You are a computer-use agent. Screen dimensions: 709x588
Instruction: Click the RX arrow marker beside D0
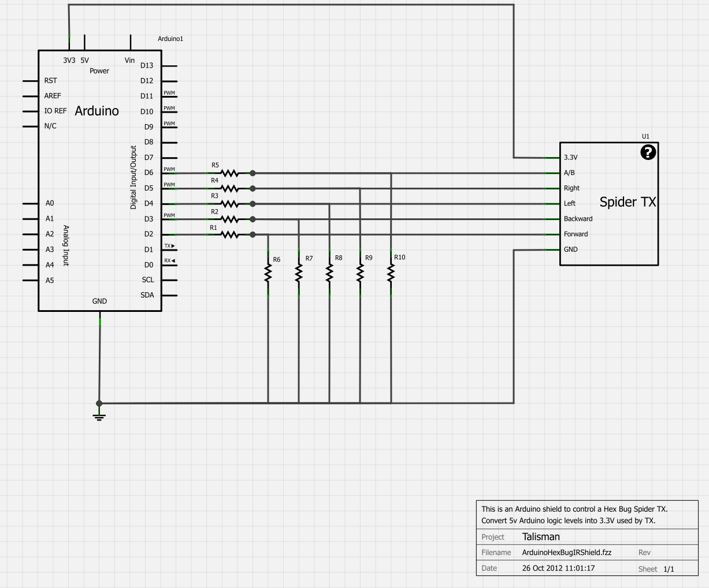tap(170, 261)
